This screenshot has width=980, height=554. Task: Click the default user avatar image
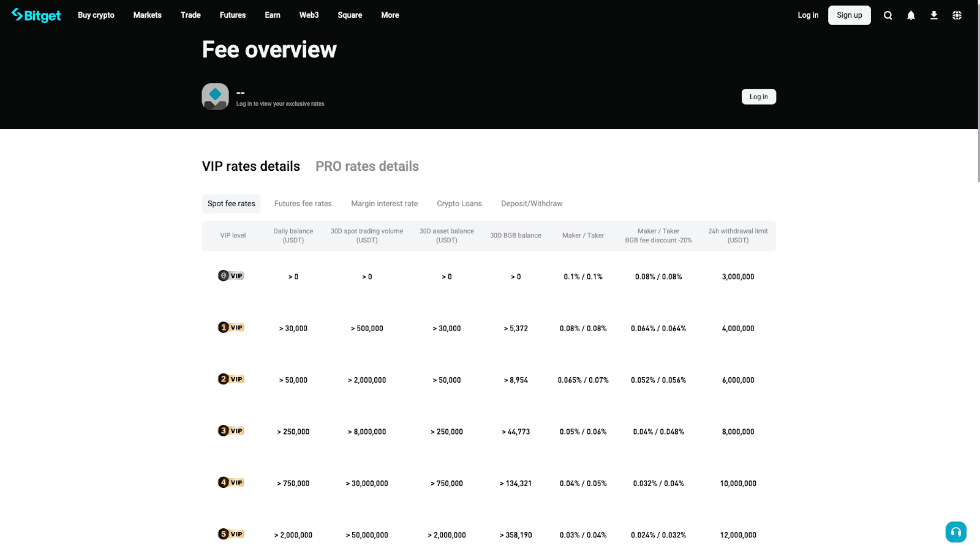[214, 96]
